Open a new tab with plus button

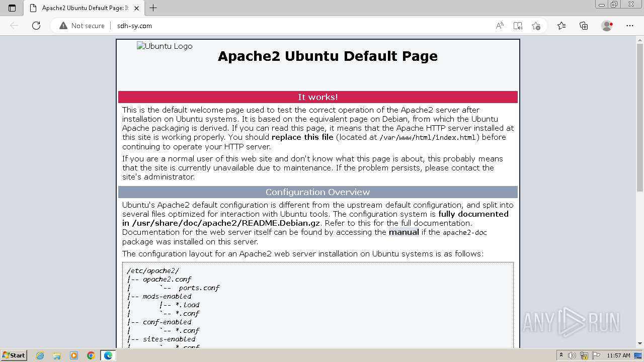point(153,8)
